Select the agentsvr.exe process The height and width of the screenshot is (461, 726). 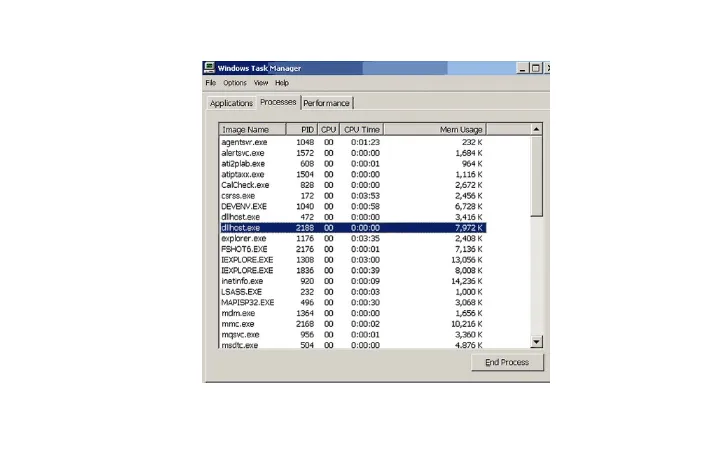[x=244, y=142]
